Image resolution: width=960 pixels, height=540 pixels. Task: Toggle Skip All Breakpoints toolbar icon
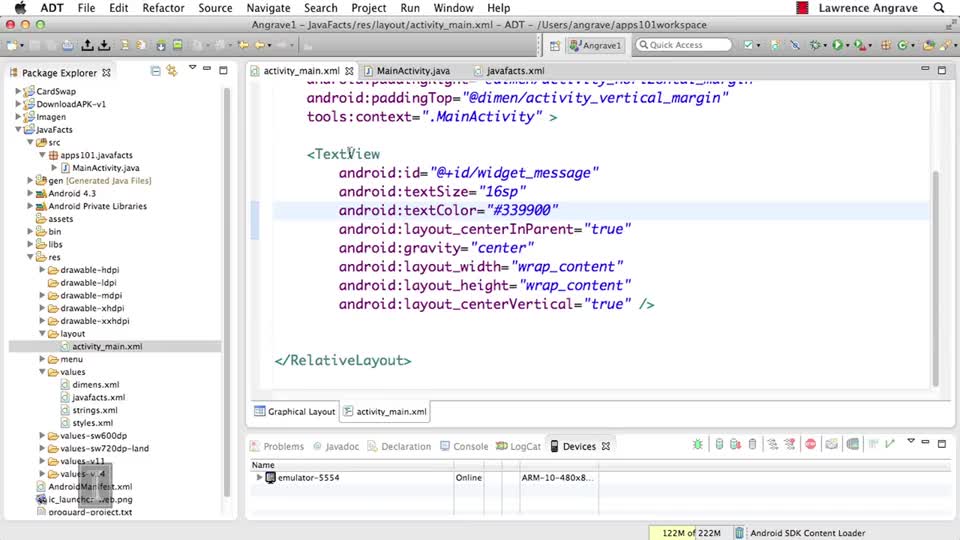tap(795, 45)
